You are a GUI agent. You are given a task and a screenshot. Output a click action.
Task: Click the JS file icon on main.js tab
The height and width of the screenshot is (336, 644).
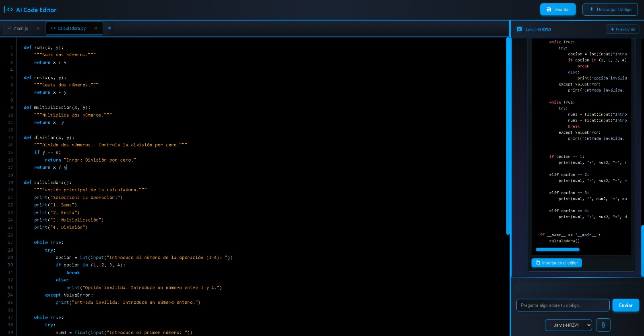(x=9, y=29)
